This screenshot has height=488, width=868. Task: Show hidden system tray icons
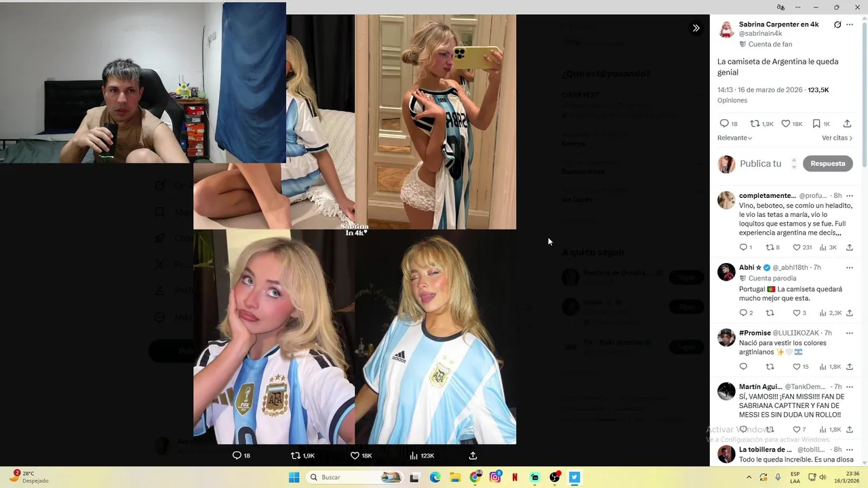pos(750,477)
